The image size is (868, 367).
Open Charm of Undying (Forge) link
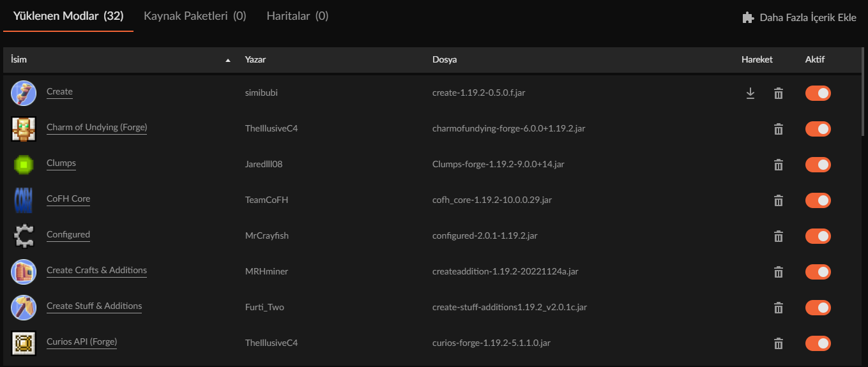(97, 127)
